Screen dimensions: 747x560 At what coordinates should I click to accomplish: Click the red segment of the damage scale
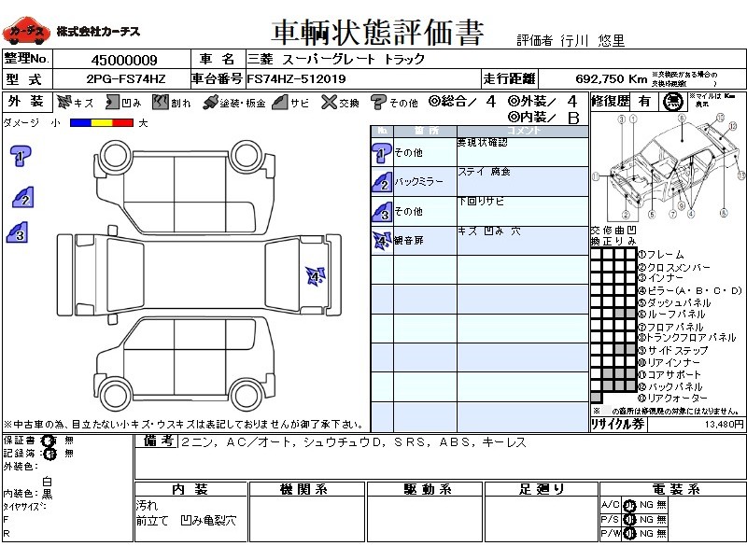tap(123, 123)
